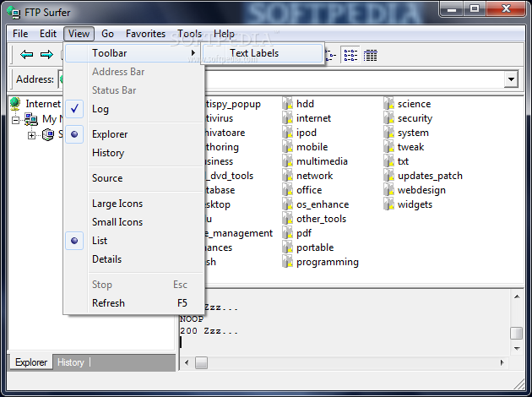Open the Edit menu

point(48,34)
